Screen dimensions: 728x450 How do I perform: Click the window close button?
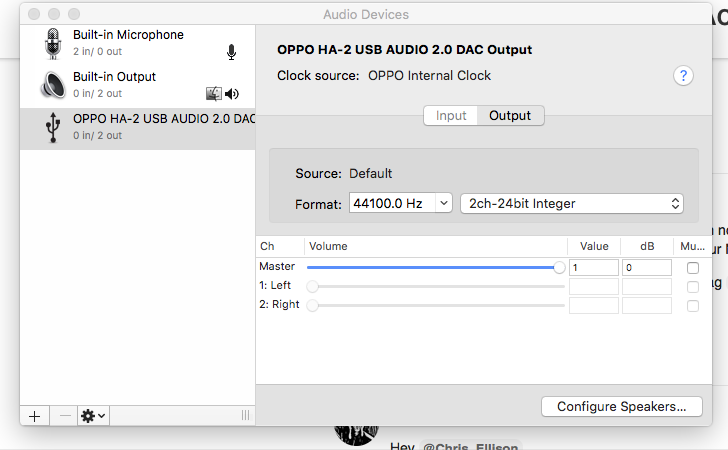pos(34,14)
